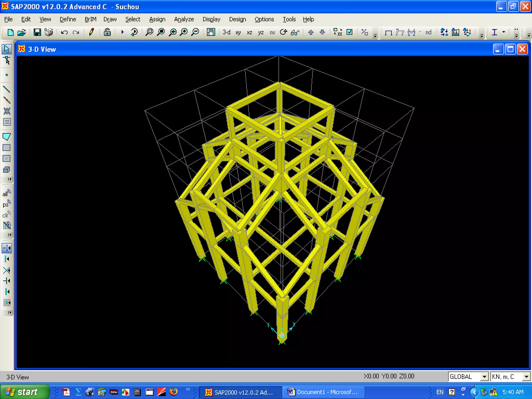The width and height of the screenshot is (532, 399).
Task: Toggle Snap to Intersections in side toolbar
Action: [x=6, y=270]
